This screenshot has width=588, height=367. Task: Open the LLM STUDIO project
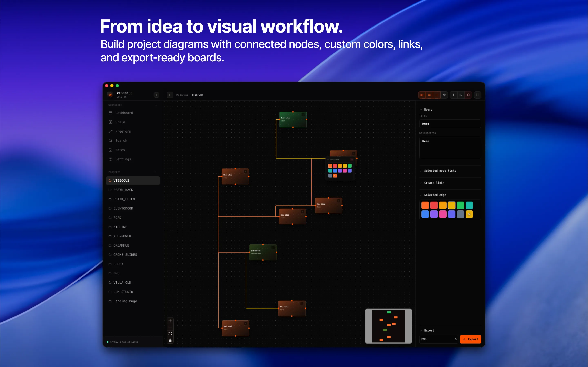(133, 292)
